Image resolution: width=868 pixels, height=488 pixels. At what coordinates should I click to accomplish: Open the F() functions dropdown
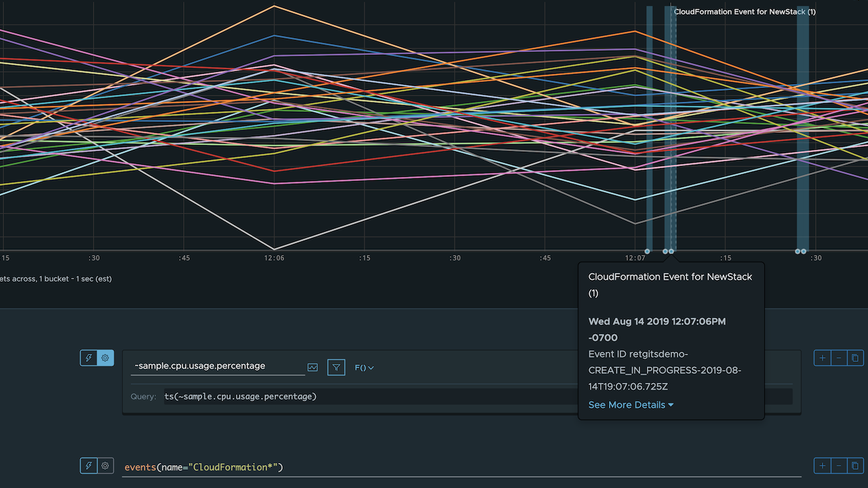(364, 367)
